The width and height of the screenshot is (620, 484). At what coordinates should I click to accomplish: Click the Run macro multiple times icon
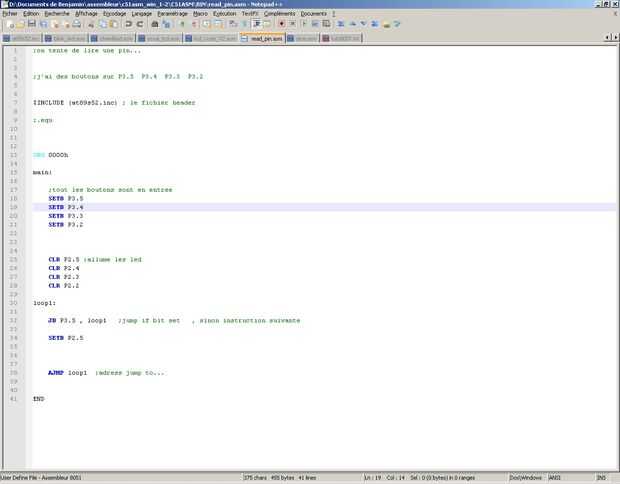[x=315, y=24]
